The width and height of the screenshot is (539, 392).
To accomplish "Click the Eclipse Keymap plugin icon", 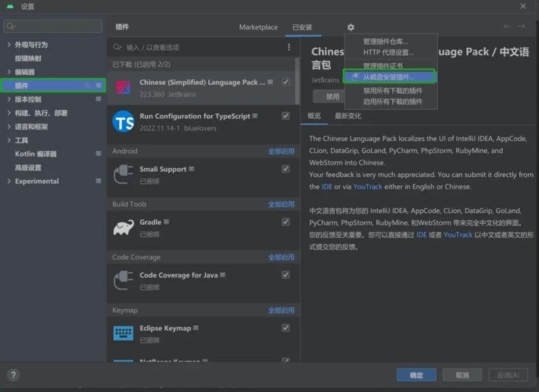I will (123, 332).
